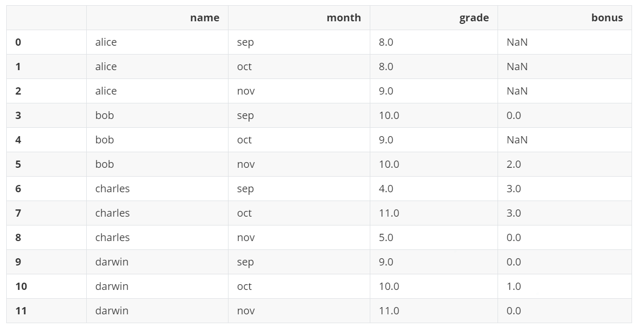This screenshot has height=332, width=644.
Task: Click the grade cell in row 7
Action: click(x=388, y=213)
